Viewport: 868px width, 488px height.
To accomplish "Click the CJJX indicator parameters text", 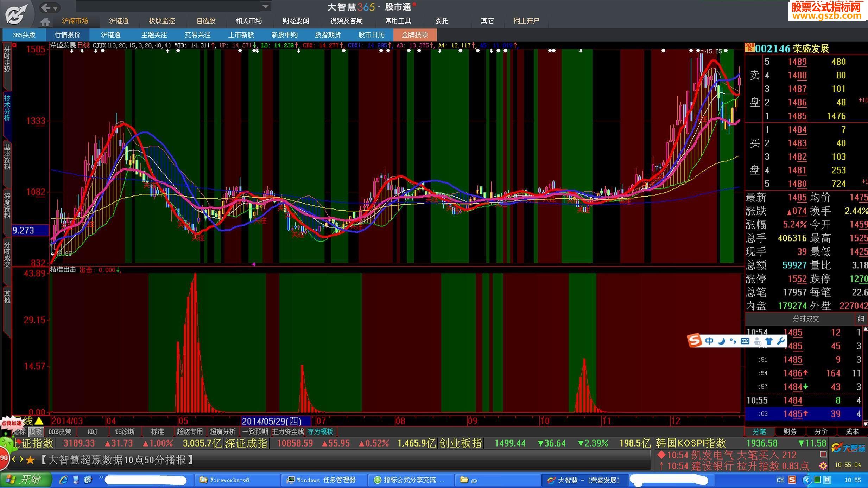I will (132, 45).
